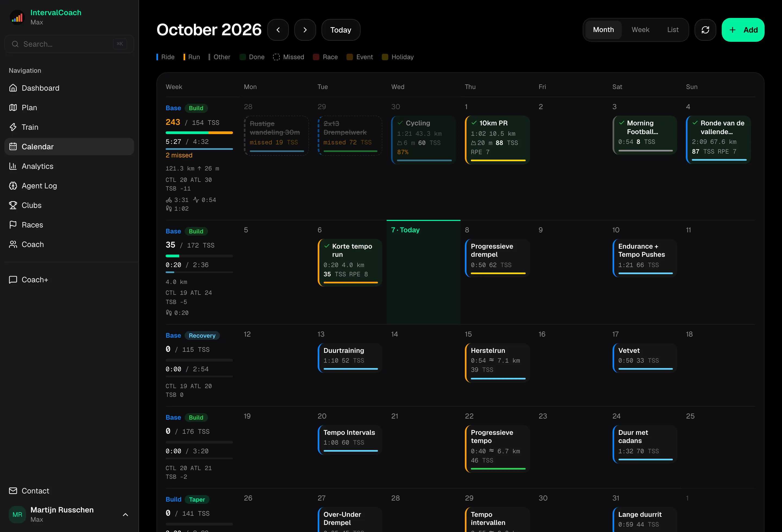
Task: Open the Duur met cadans workout
Action: (644, 444)
